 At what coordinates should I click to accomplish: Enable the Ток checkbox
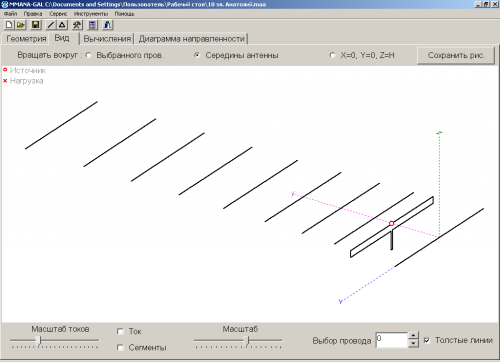[x=120, y=331]
